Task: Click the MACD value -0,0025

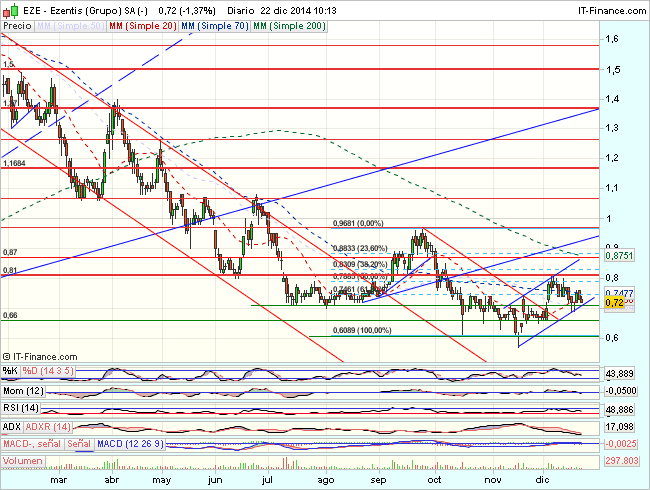Action: (621, 444)
